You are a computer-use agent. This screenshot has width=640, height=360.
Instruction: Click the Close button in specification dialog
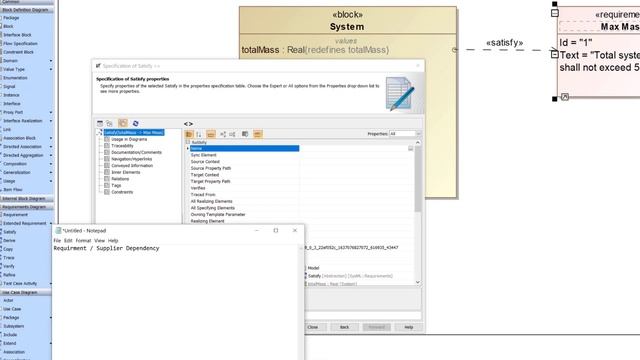click(313, 327)
